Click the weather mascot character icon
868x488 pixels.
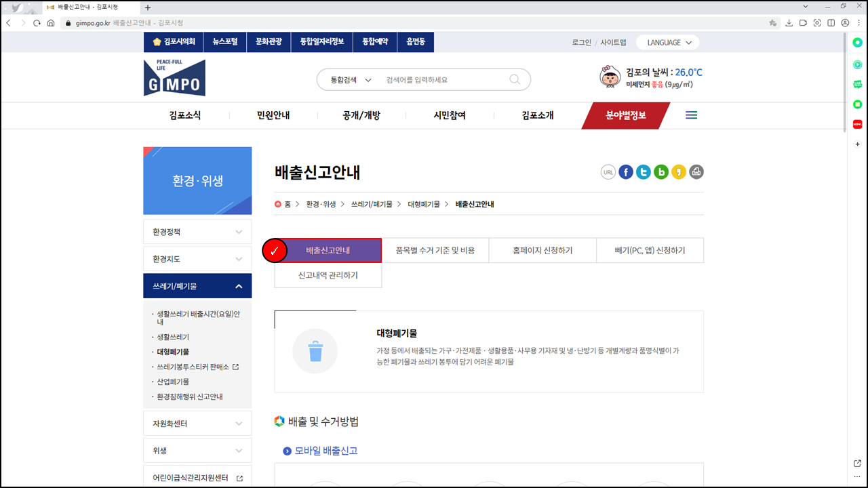click(x=610, y=77)
